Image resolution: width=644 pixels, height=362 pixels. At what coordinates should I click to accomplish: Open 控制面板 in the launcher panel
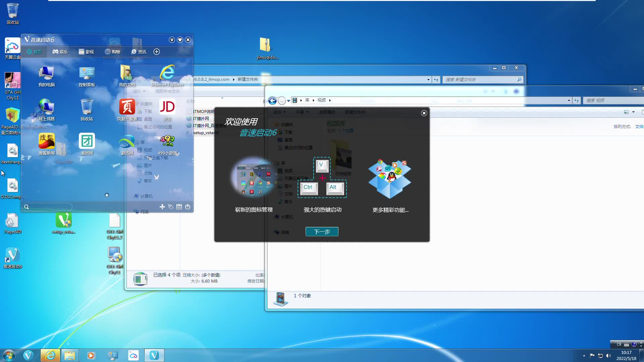tap(87, 76)
